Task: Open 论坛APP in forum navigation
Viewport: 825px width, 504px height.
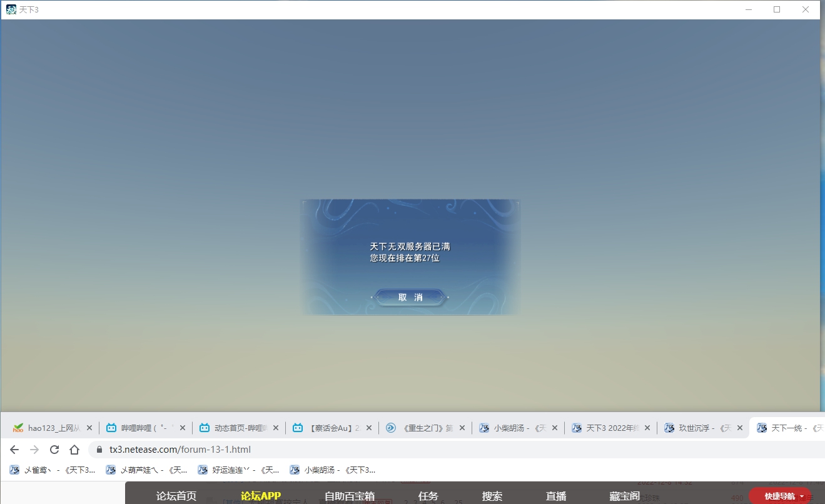Action: [x=261, y=496]
